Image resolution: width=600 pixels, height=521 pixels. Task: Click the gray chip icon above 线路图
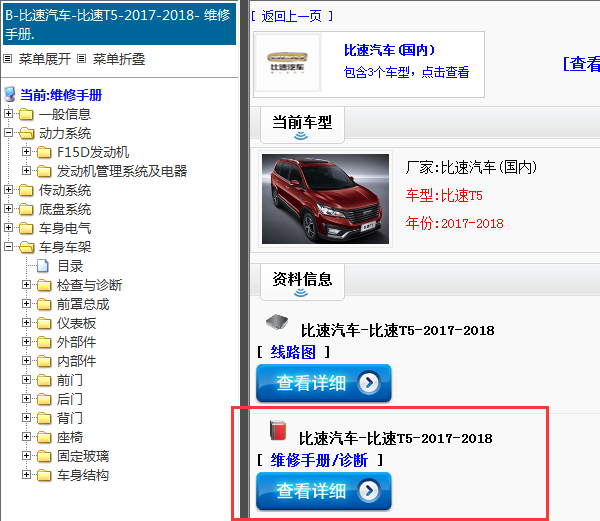[x=277, y=322]
